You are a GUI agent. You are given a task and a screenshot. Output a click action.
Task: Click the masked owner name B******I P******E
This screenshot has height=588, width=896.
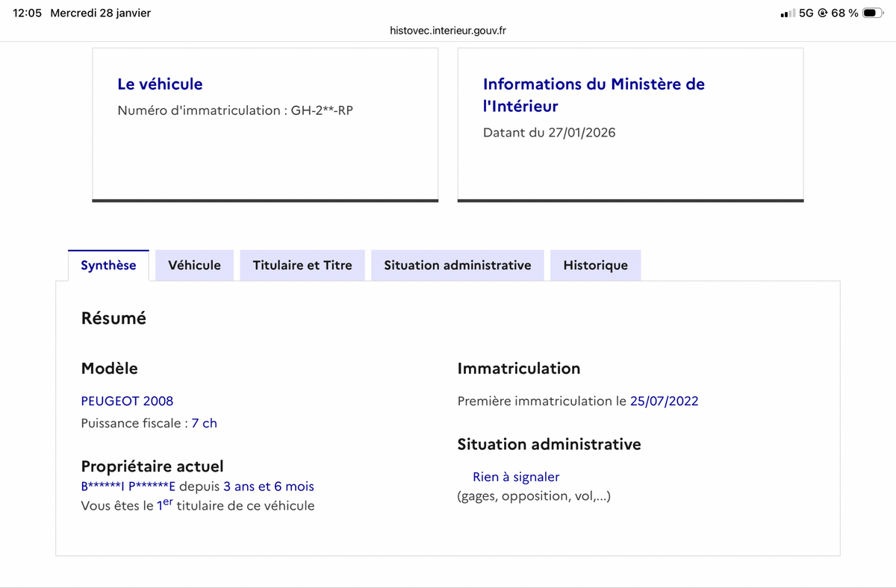[128, 487]
